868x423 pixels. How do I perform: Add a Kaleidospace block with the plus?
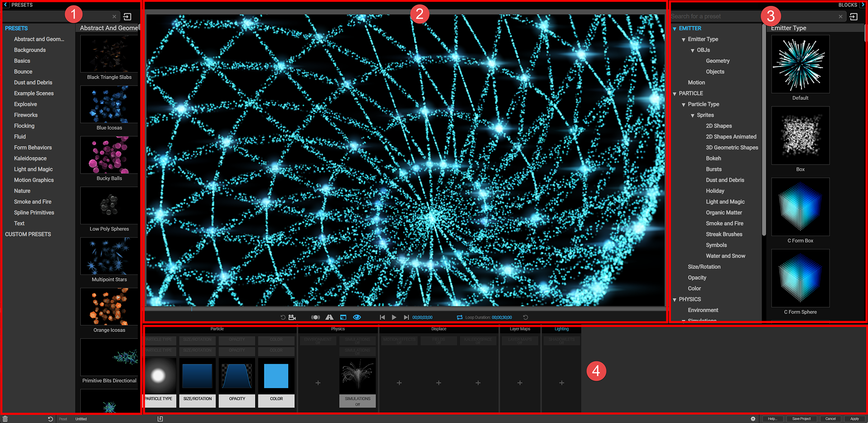[478, 383]
